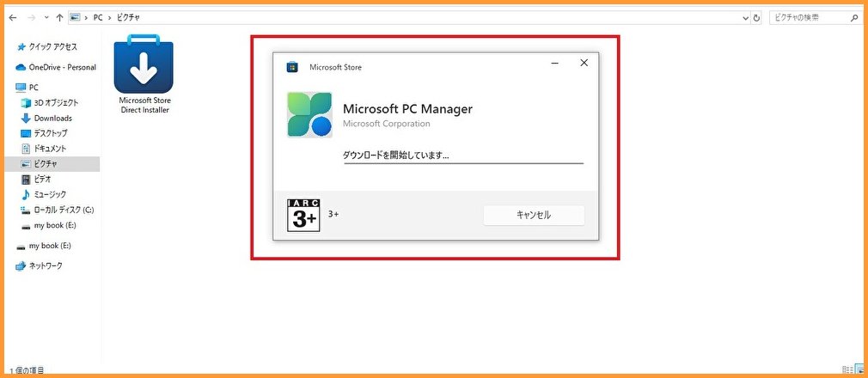Refresh the ピクチャ folder view
This screenshot has width=868, height=378.
pyautogui.click(x=757, y=18)
